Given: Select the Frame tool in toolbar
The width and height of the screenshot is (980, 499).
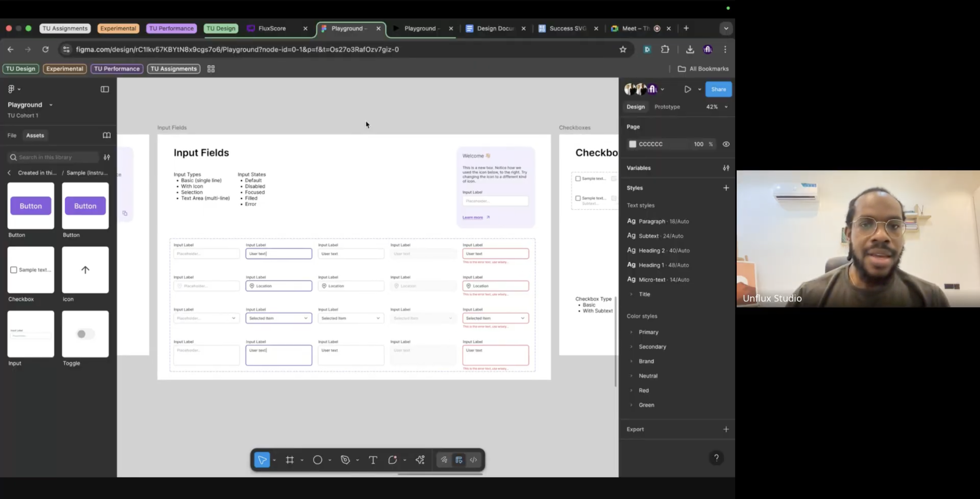Looking at the screenshot, I should pos(290,460).
